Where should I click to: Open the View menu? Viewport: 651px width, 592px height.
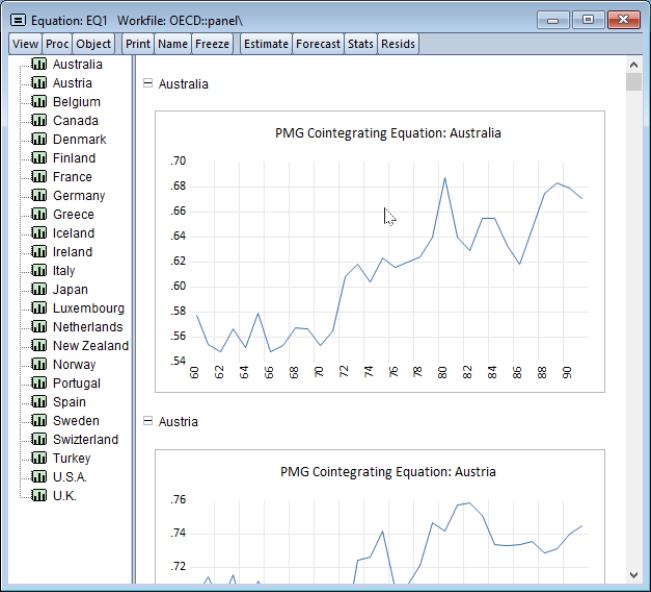point(26,43)
